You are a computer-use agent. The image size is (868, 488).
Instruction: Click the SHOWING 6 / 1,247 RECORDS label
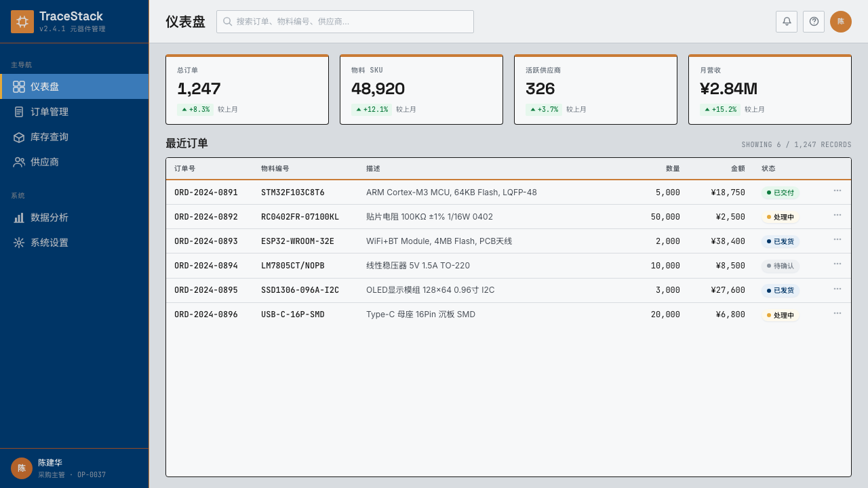coord(796,145)
